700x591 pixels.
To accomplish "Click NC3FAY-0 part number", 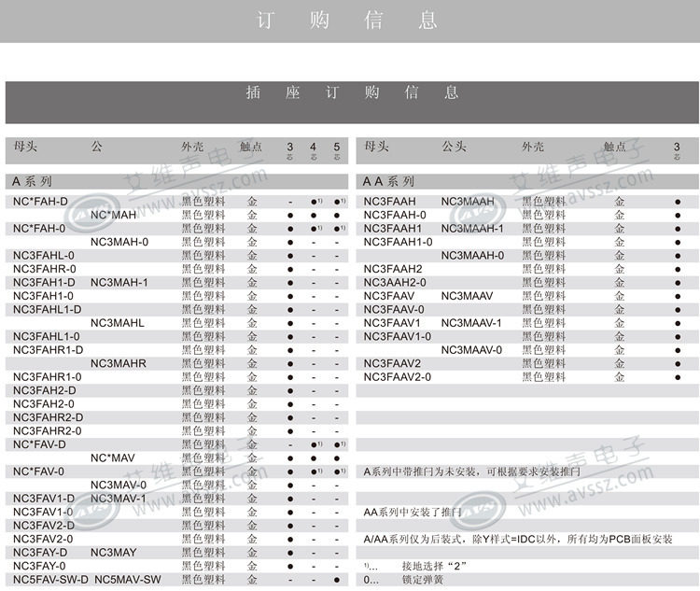I will pyautogui.click(x=39, y=566).
